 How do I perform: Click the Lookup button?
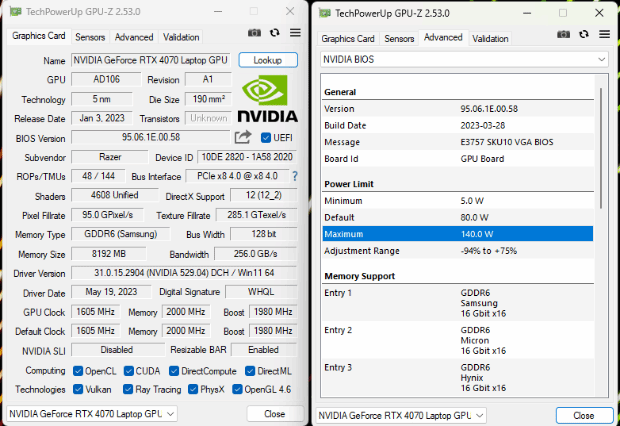(x=268, y=60)
